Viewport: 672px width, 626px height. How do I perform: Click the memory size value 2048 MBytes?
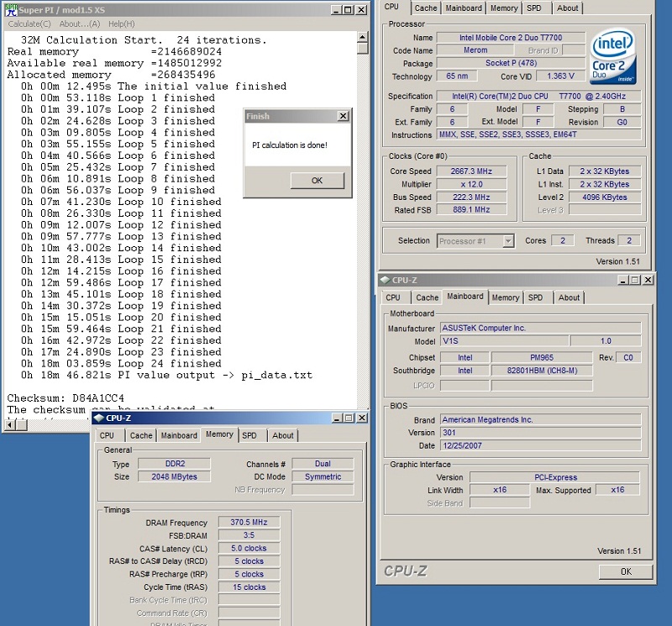click(175, 476)
